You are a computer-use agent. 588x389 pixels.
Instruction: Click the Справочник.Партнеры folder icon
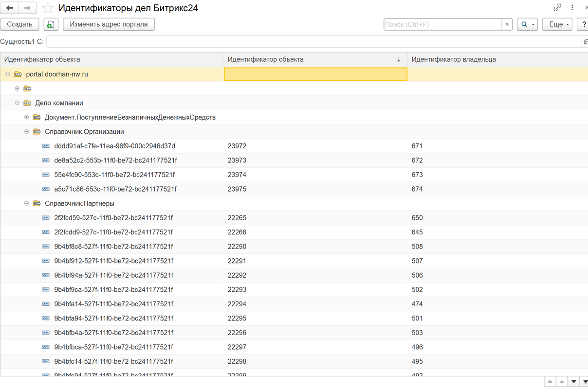coord(37,203)
